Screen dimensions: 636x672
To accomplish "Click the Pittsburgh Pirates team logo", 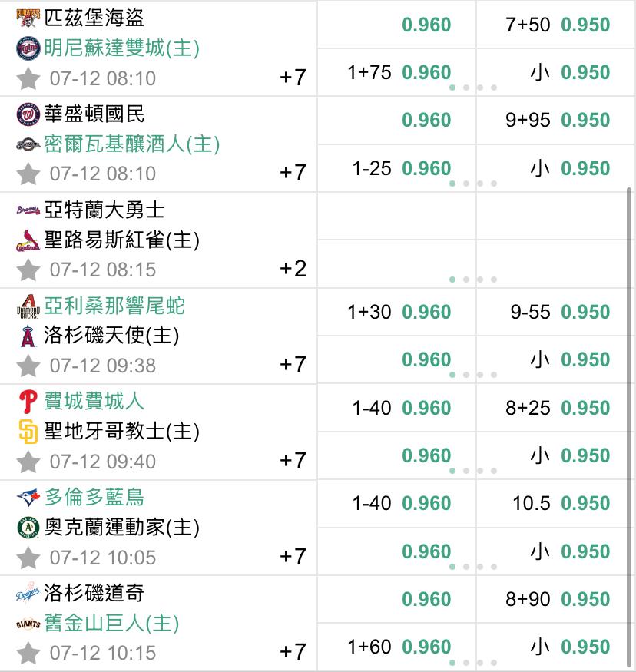I will click(x=28, y=18).
